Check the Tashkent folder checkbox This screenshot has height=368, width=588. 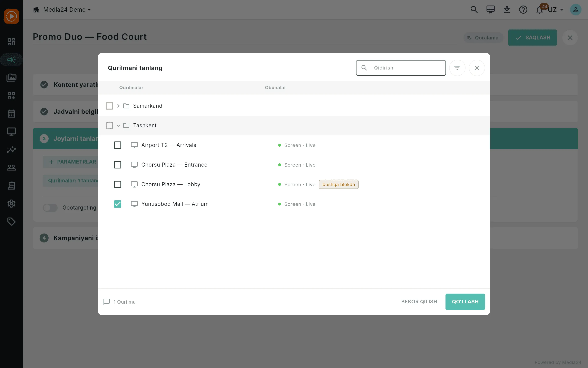(109, 126)
